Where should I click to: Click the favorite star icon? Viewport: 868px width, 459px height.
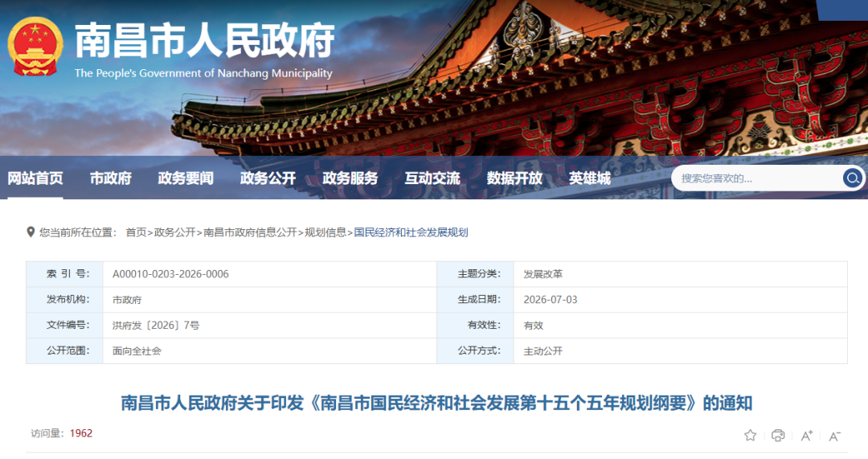(750, 435)
